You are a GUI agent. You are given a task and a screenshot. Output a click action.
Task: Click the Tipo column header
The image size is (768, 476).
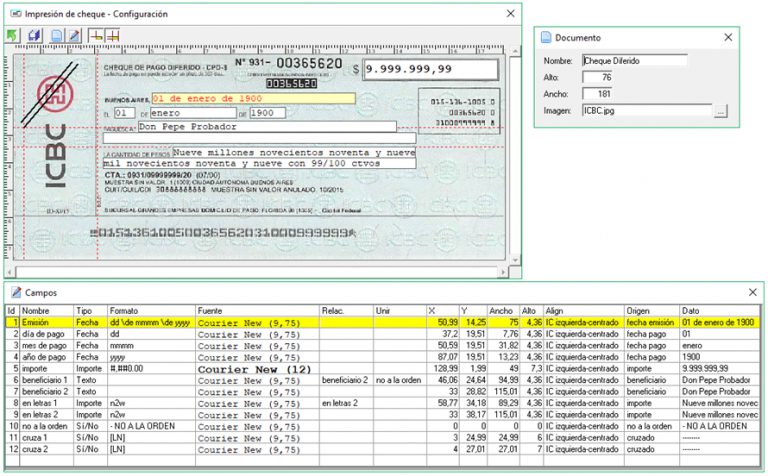(x=90, y=311)
